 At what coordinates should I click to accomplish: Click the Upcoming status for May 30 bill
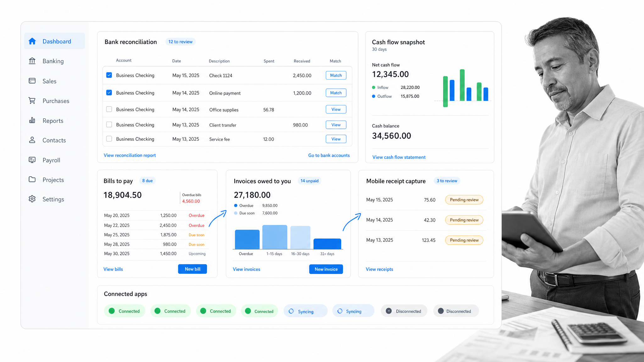(197, 254)
